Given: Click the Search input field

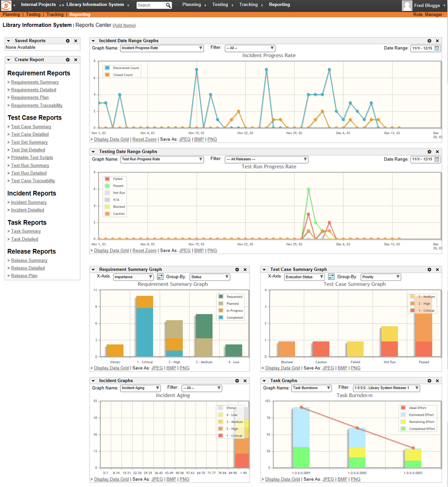Looking at the screenshot, I should (151, 5).
